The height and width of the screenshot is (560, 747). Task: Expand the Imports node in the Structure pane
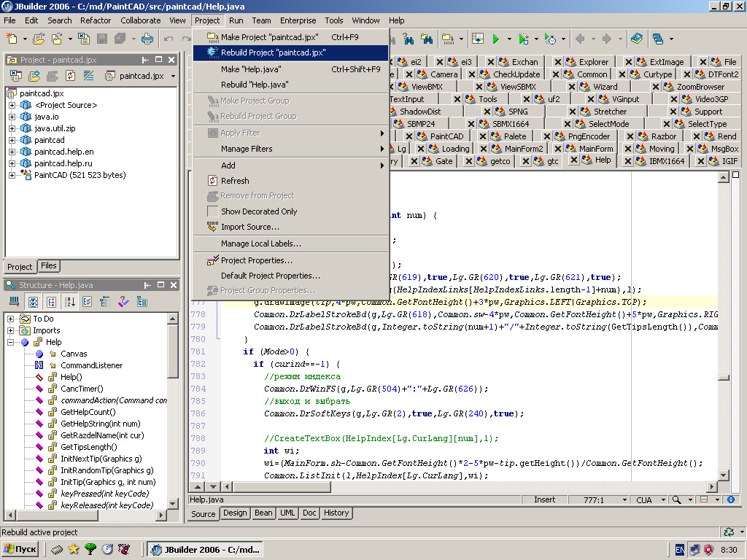12,330
